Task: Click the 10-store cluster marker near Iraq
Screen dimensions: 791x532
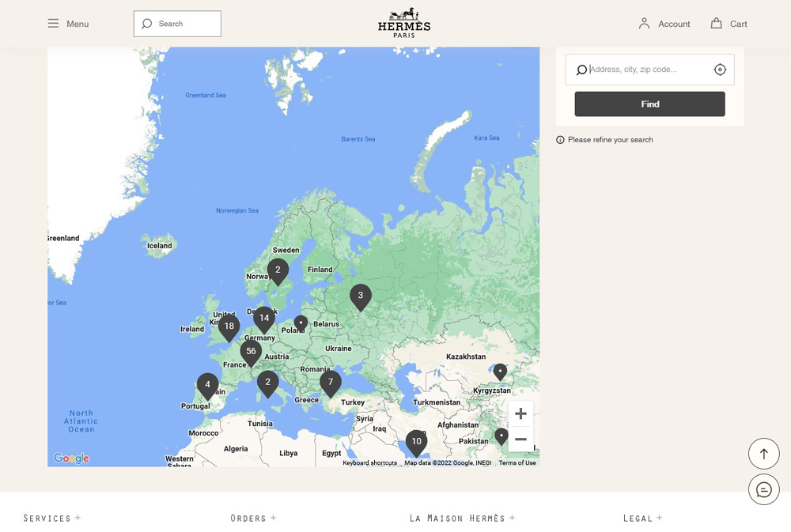Action: coord(416,442)
